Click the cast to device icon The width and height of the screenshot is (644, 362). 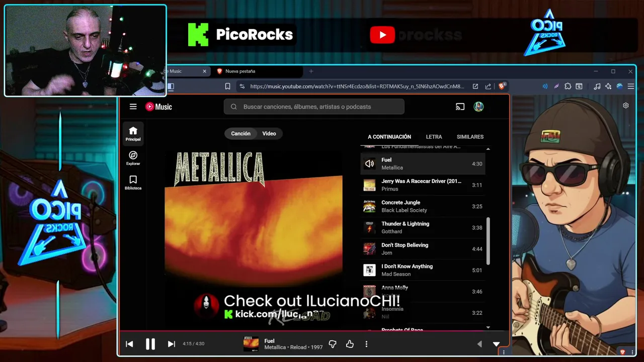(x=460, y=107)
